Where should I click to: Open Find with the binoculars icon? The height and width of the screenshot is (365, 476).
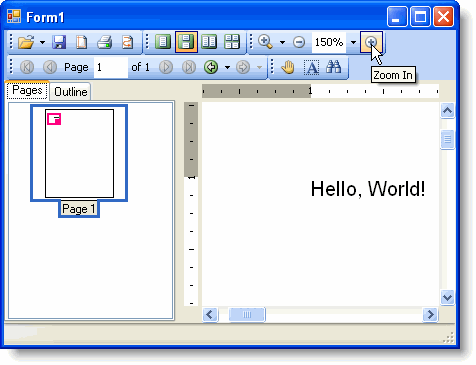point(334,67)
